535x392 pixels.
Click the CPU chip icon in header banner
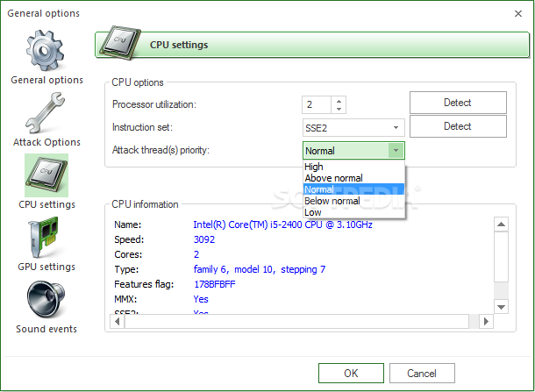click(x=120, y=43)
